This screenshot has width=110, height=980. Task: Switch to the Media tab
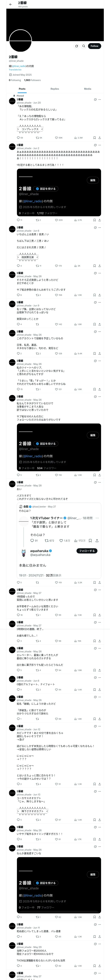coord(87,89)
